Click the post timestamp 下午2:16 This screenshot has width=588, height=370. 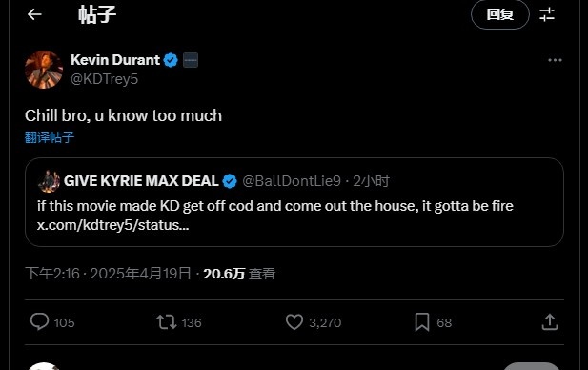tap(52, 274)
